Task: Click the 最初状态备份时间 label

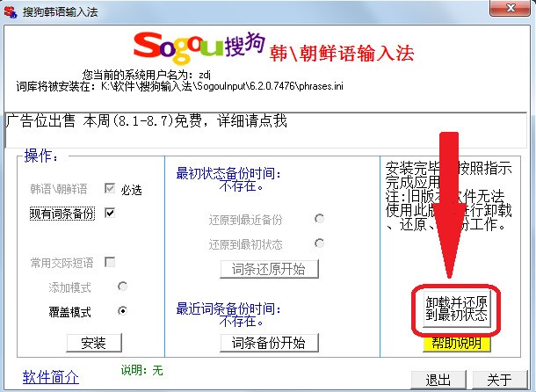Action: pos(228,173)
